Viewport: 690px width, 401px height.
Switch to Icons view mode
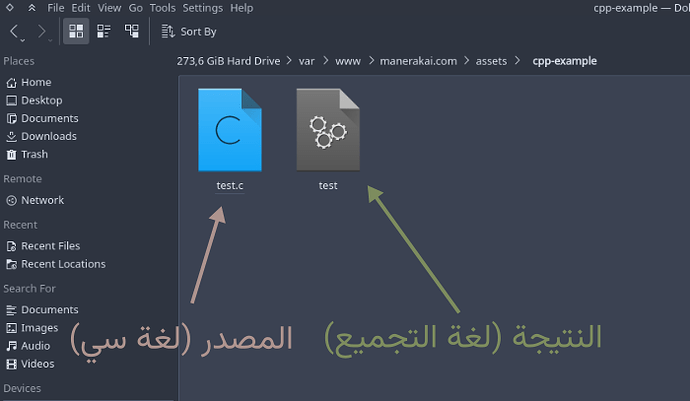coord(75,31)
